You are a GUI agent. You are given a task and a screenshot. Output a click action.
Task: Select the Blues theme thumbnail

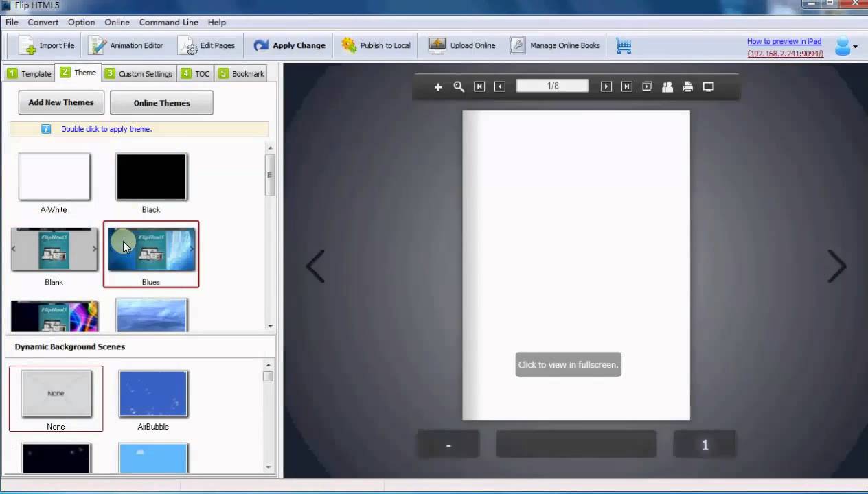[152, 250]
